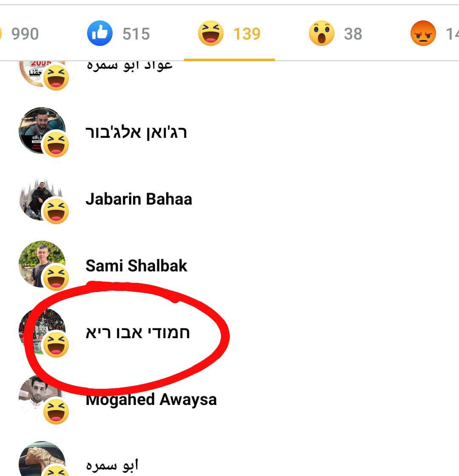Click Haha badge on Sami Shalbak's avatar

tap(56, 278)
